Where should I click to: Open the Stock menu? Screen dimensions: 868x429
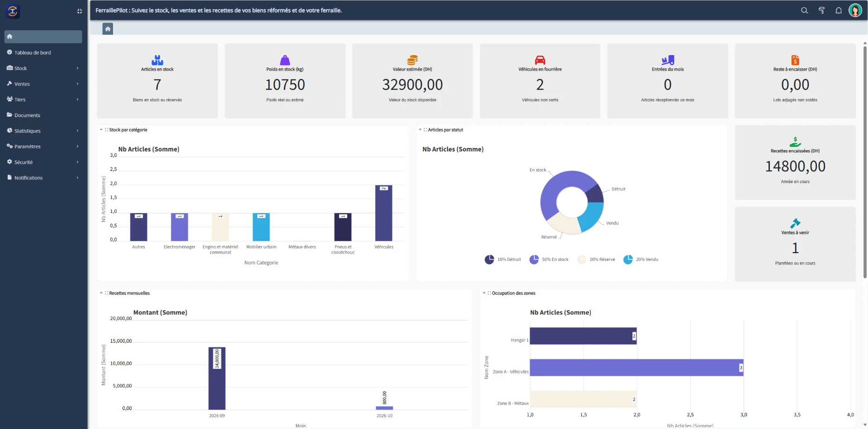pyautogui.click(x=20, y=68)
